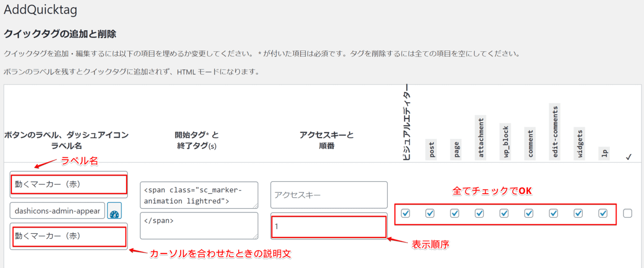Click the post column header label
The image size is (644, 268).
pyautogui.click(x=431, y=150)
